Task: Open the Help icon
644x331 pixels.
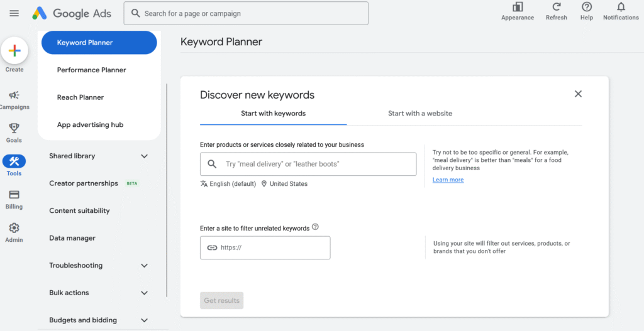Action: (586, 8)
